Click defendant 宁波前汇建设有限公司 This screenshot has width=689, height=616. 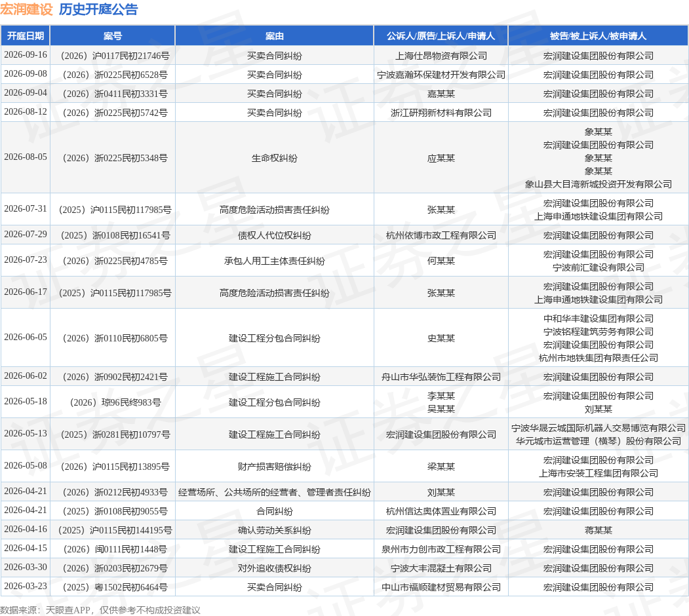(598, 267)
